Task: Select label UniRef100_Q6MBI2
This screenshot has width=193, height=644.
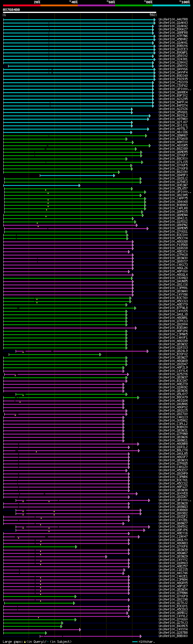Action: (173, 613)
